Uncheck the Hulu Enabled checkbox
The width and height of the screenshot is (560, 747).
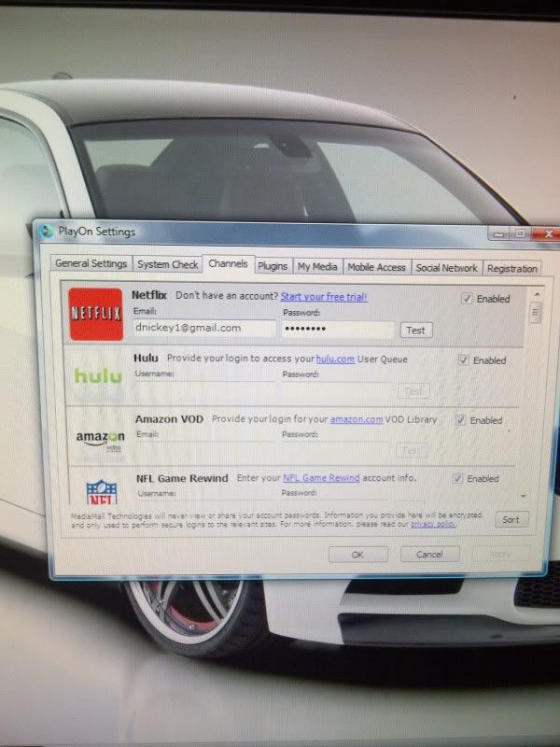point(463,360)
